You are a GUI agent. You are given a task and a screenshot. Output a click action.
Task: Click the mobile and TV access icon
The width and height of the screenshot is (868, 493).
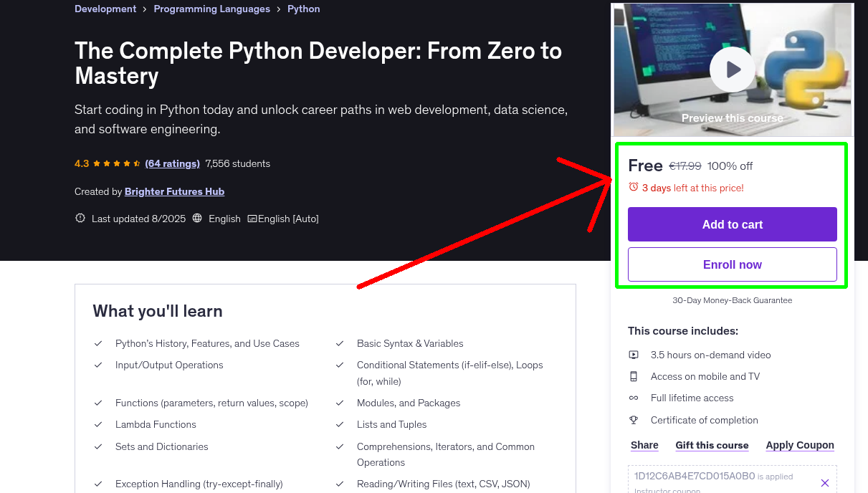point(634,375)
